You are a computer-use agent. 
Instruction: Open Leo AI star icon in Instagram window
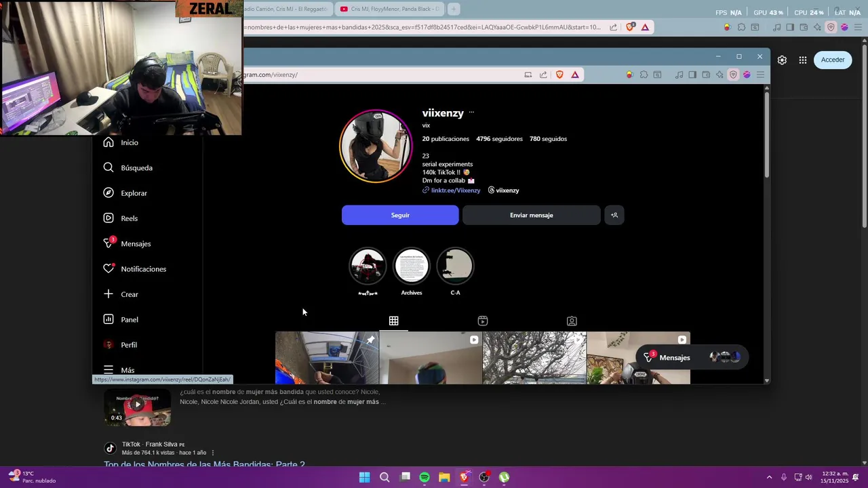point(719,75)
